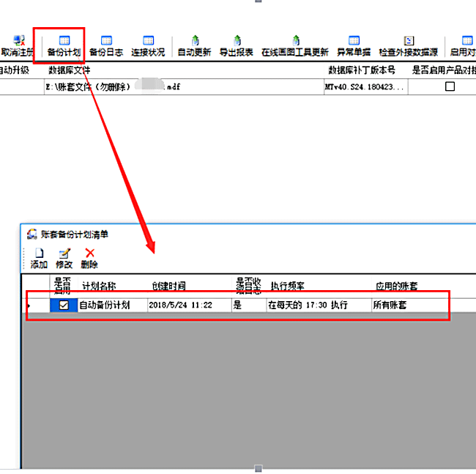
Task: Toggle 是否启用产品对接 checkbox in database row
Action: pyautogui.click(x=450, y=86)
